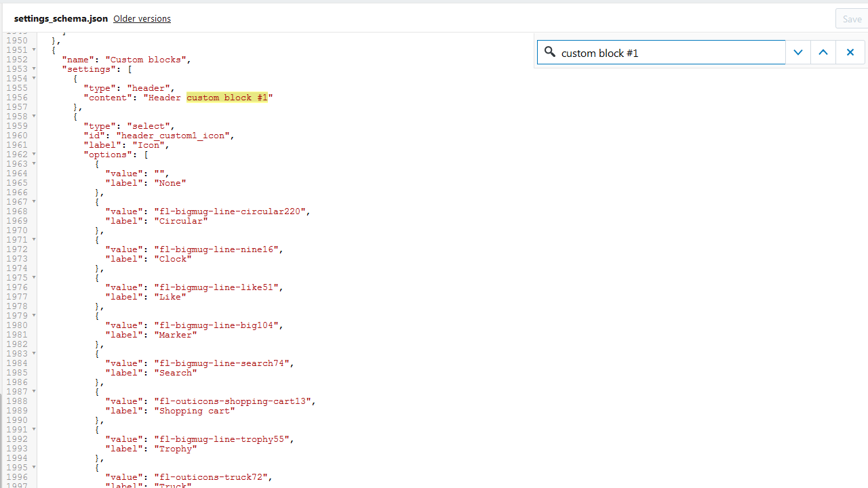Clear the search using the X icon
The height and width of the screenshot is (488, 868).
tap(850, 52)
